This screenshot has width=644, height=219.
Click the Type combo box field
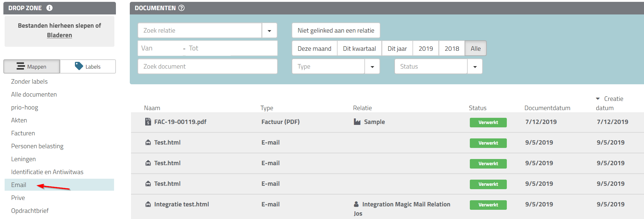click(328, 66)
